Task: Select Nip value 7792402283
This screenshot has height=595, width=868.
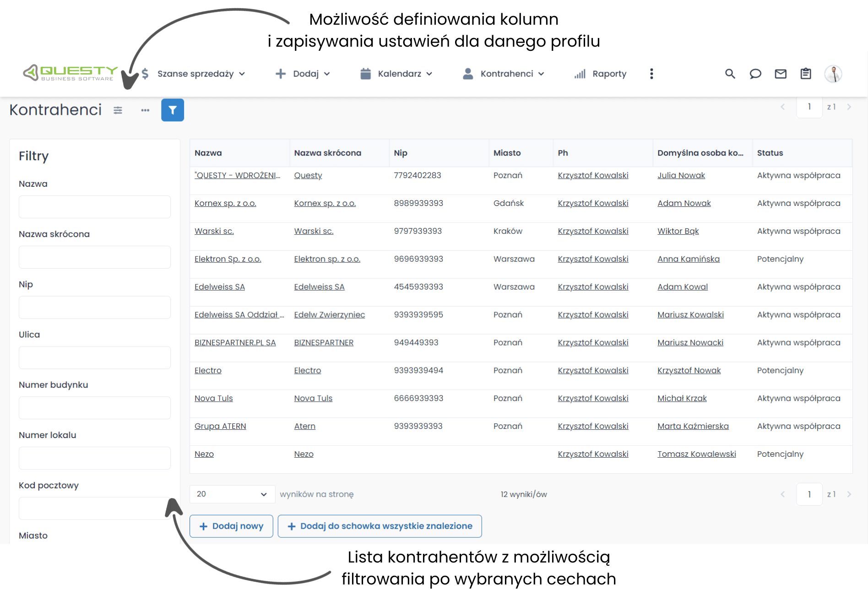Action: pyautogui.click(x=417, y=175)
